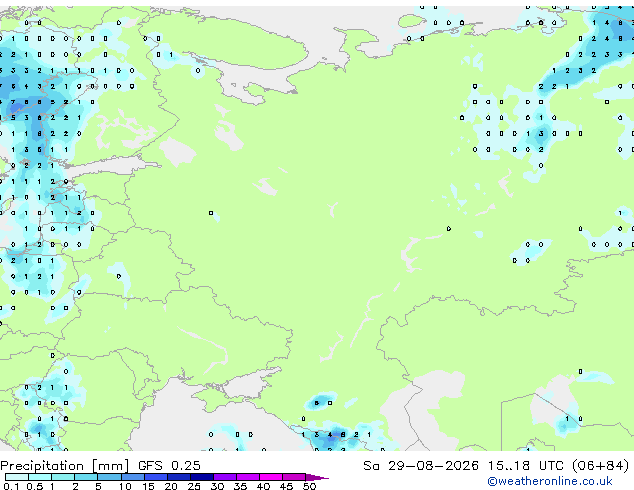Click the legend label '0.5'
The image size is (634, 490).
(35, 486)
